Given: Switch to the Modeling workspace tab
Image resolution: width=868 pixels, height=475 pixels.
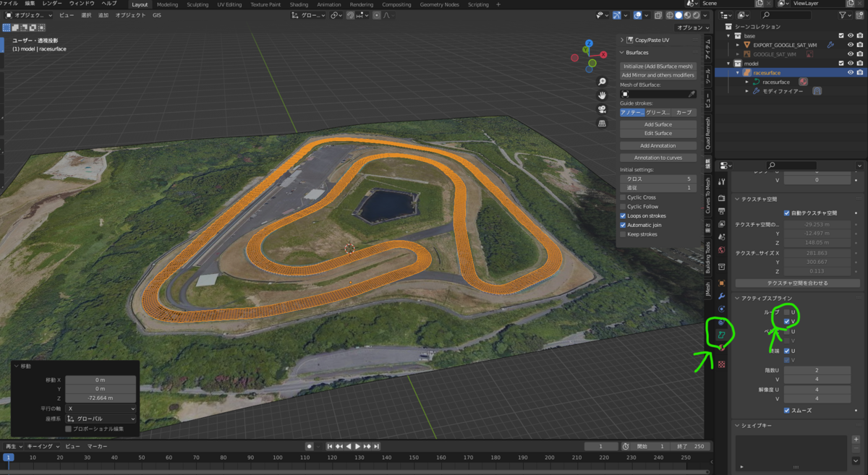Looking at the screenshot, I should pos(167,4).
